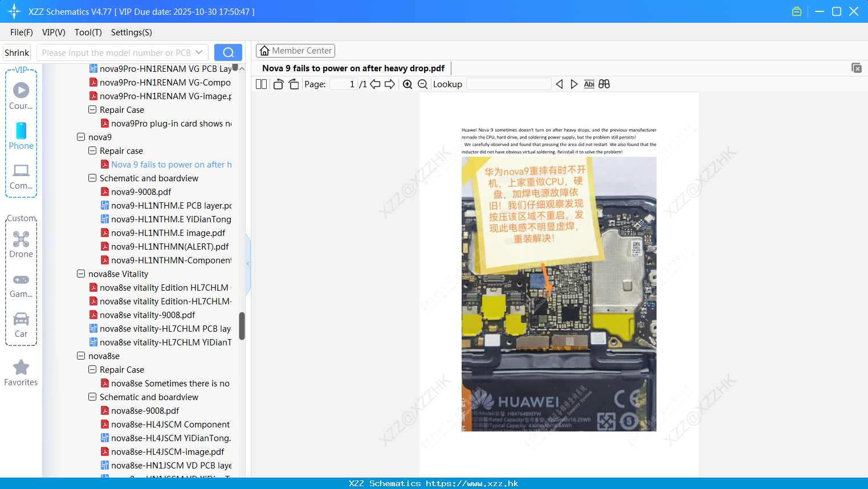
Task: Open nova8se Sometimes there is no case
Action: click(170, 384)
